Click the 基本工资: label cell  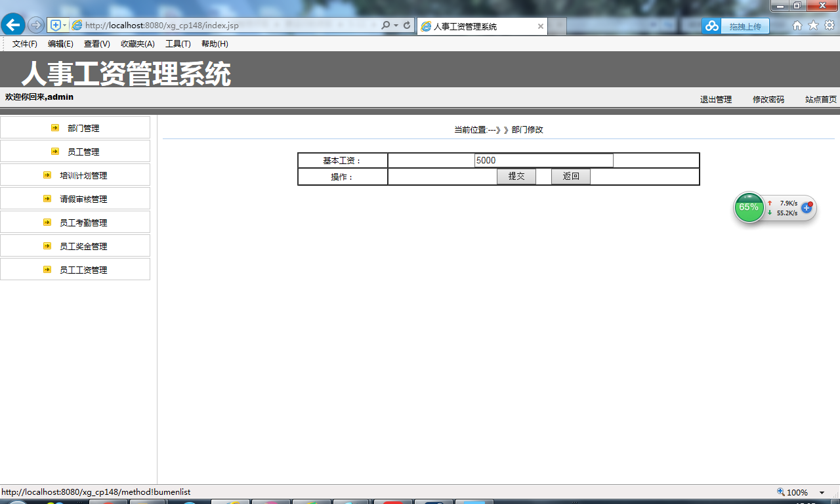(x=343, y=161)
